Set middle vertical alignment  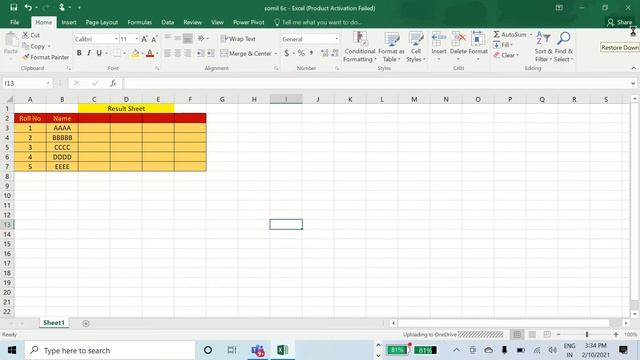pyautogui.click(x=178, y=38)
